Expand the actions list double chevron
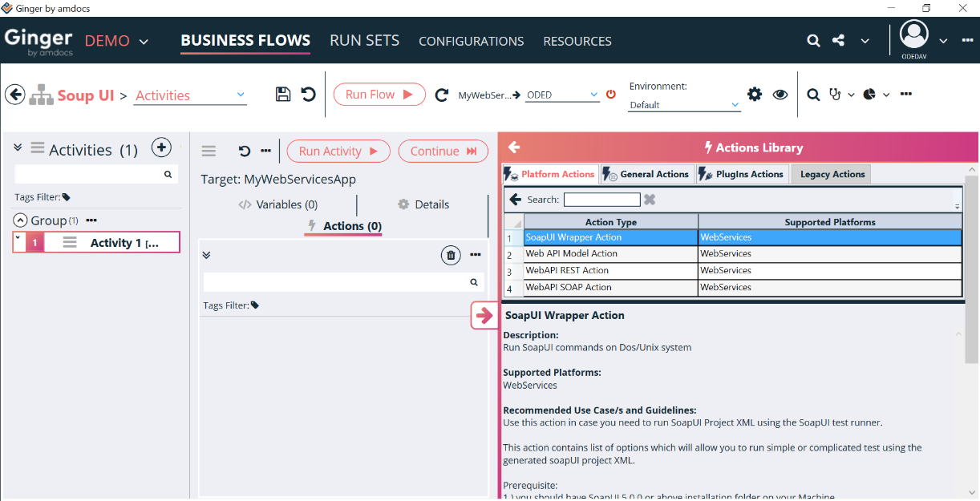 [x=206, y=255]
